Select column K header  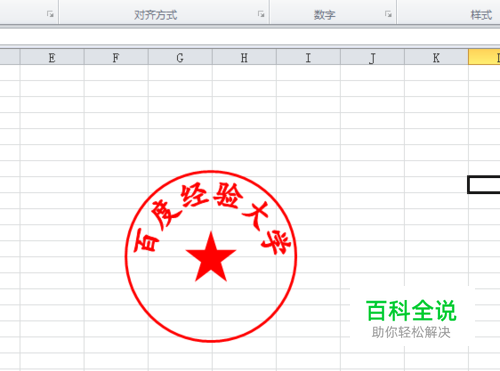coord(436,57)
